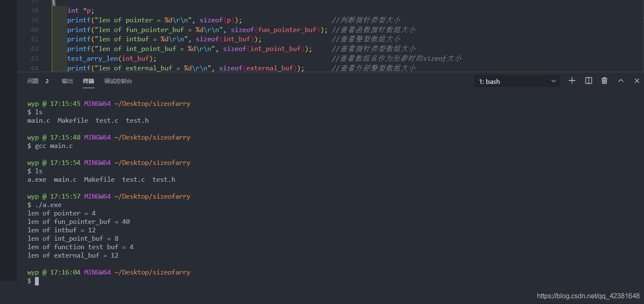The height and width of the screenshot is (304, 644).
Task: Click line number 43 in the gutter
Action: tap(35, 58)
